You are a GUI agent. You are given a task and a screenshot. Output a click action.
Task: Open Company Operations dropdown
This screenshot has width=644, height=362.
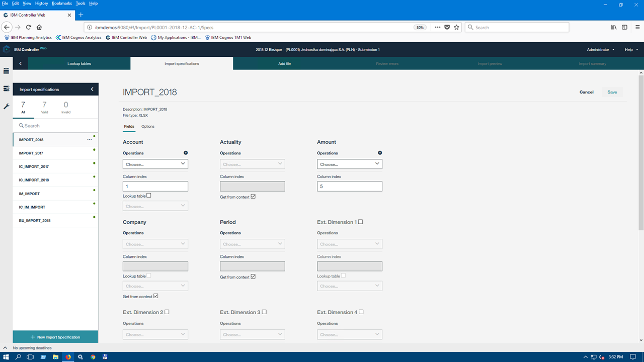155,244
